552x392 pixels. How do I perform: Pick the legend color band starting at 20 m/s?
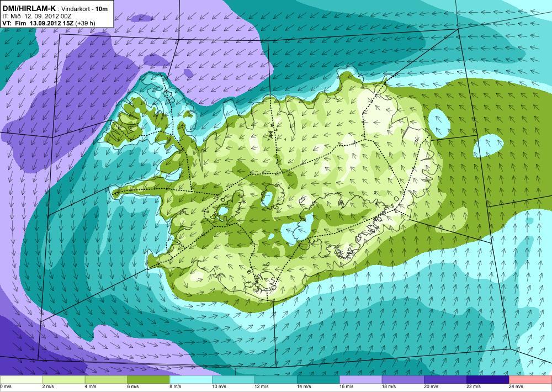point(445,380)
